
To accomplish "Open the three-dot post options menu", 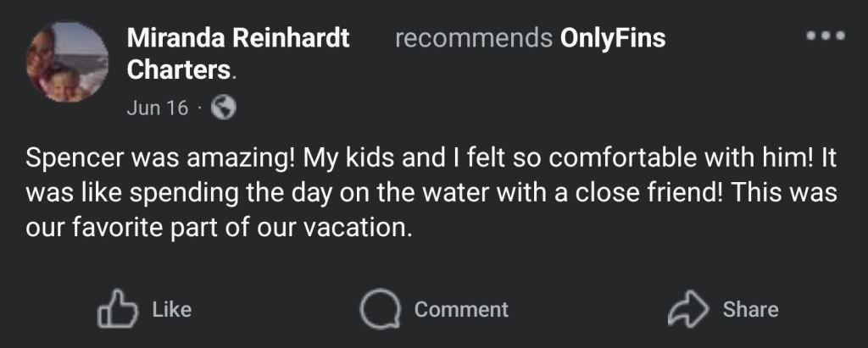I will pos(826,36).
